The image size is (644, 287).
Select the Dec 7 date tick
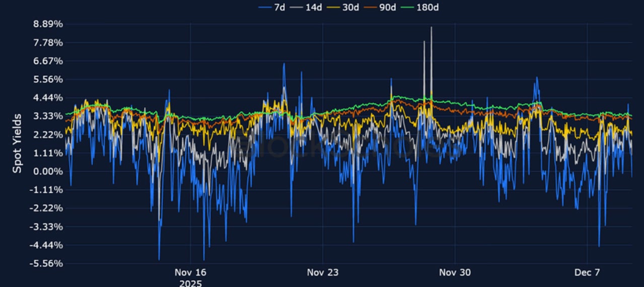(x=587, y=272)
